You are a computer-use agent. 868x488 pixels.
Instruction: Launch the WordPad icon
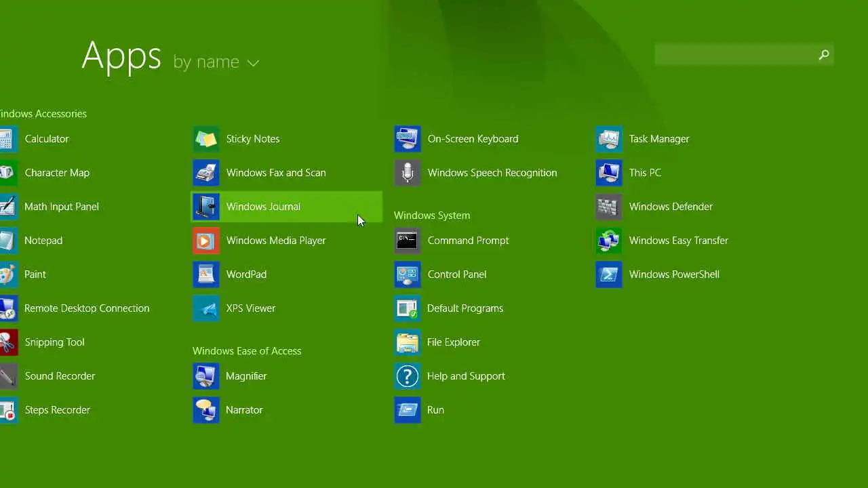(x=206, y=274)
